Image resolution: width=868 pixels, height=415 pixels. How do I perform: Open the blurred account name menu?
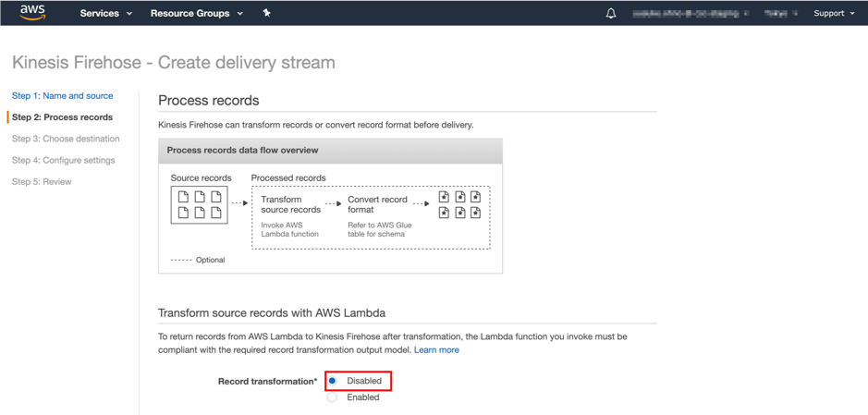point(689,13)
